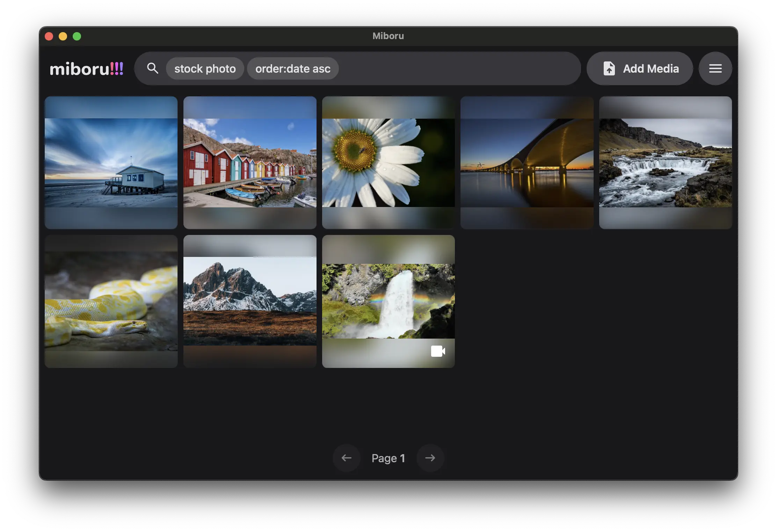Open the yellow snake thumbnail
The width and height of the screenshot is (777, 532).
pos(111,301)
